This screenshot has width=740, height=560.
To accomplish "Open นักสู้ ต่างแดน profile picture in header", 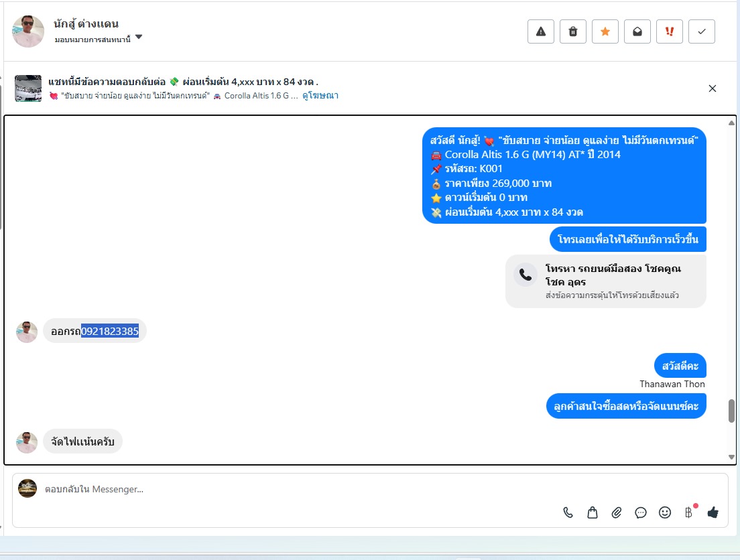I will pos(28,31).
